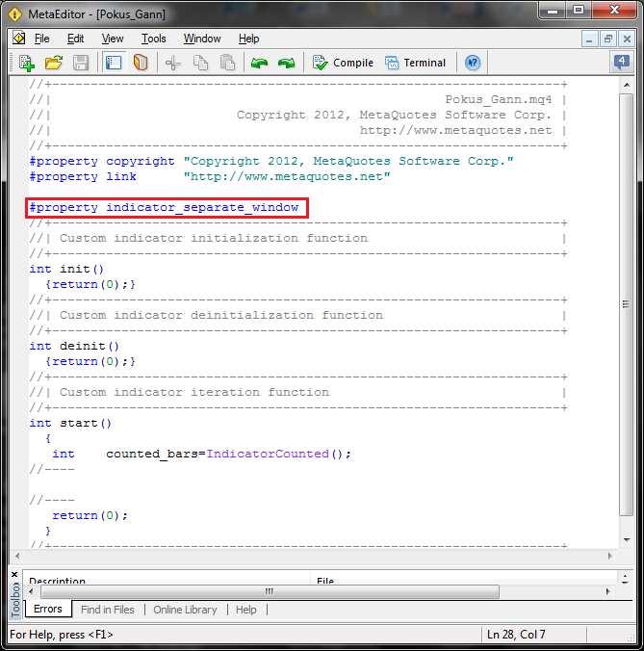
Task: Create a new file with New icon
Action: [x=27, y=64]
